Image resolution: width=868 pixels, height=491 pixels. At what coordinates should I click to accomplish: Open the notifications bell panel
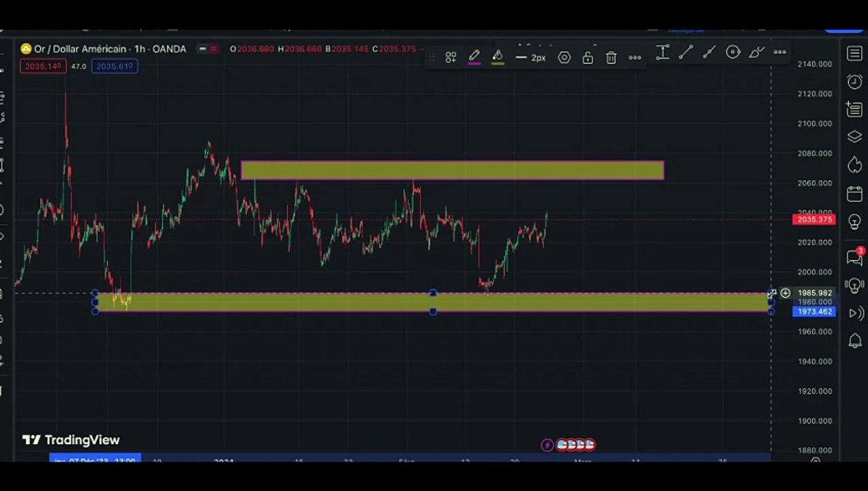coord(854,340)
